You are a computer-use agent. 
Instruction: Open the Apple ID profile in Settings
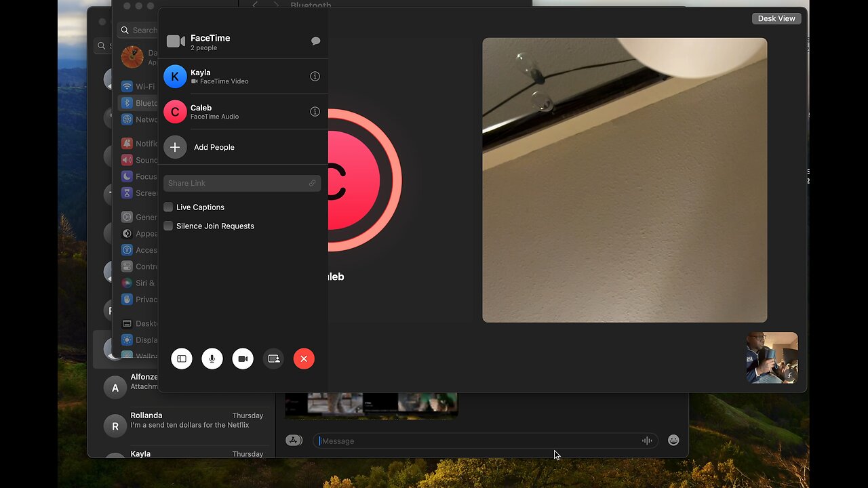click(x=138, y=57)
